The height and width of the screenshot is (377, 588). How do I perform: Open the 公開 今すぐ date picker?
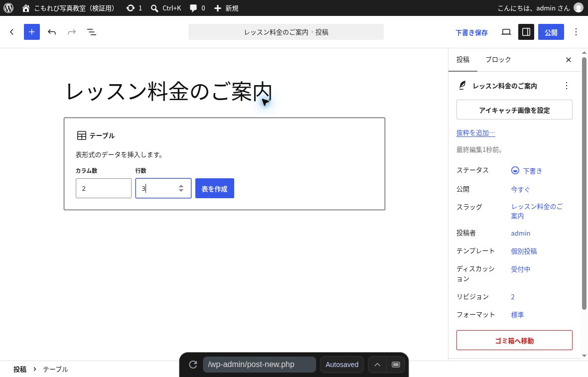[520, 189]
